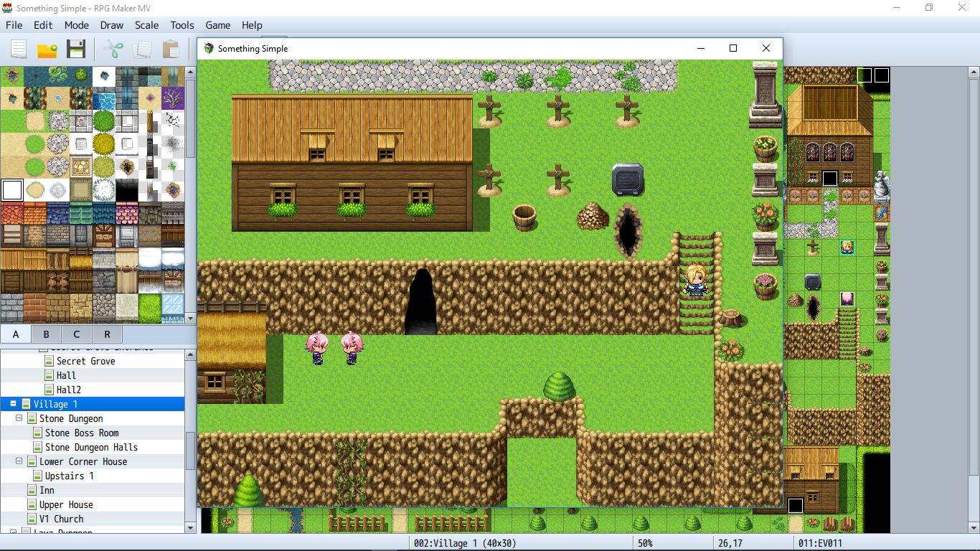
Task: Click the tile palette vertical scrollbar
Action: click(190, 195)
